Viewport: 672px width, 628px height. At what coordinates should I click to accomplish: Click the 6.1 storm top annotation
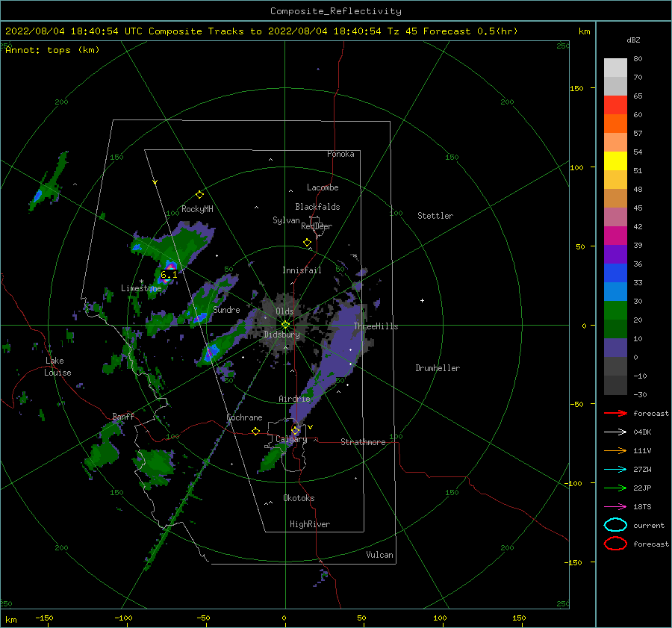[169, 275]
